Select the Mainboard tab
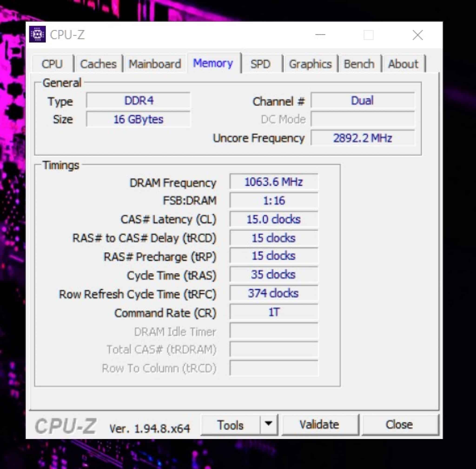Image resolution: width=476 pixels, height=469 pixels. click(155, 64)
